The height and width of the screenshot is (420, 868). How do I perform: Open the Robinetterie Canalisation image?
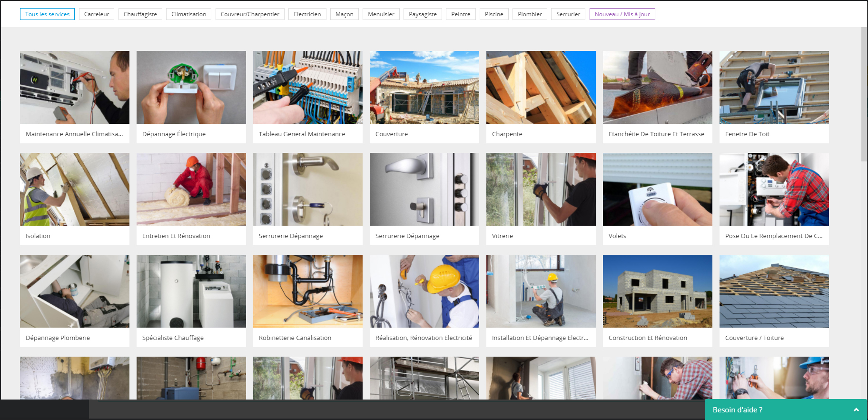tap(308, 291)
